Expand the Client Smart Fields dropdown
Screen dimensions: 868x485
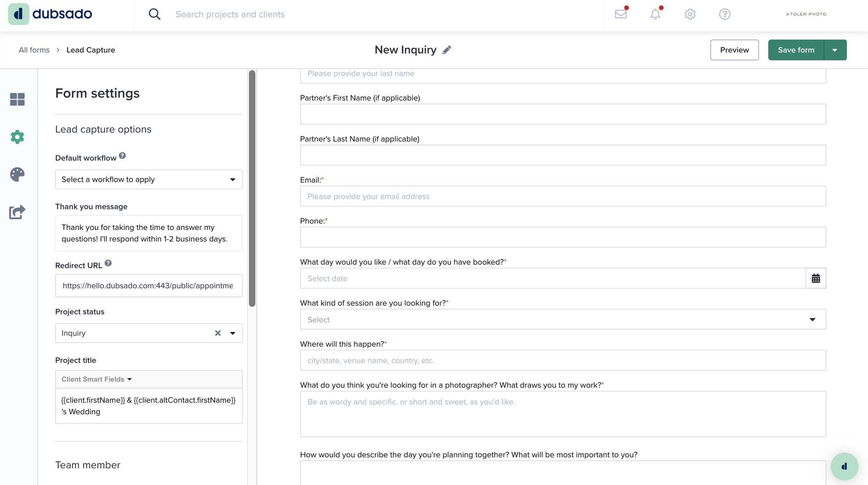tap(97, 379)
